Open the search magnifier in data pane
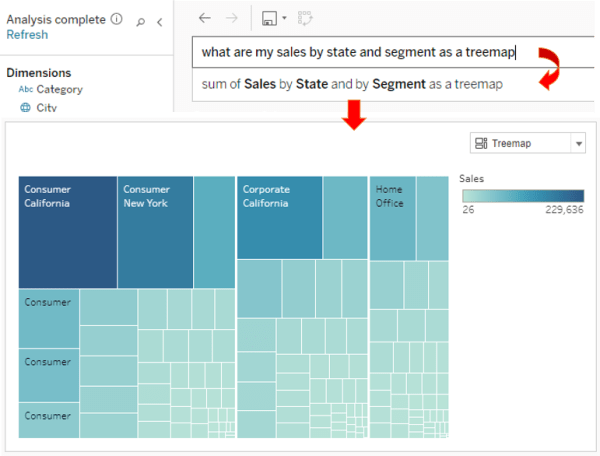This screenshot has width=600, height=456. pos(140,20)
